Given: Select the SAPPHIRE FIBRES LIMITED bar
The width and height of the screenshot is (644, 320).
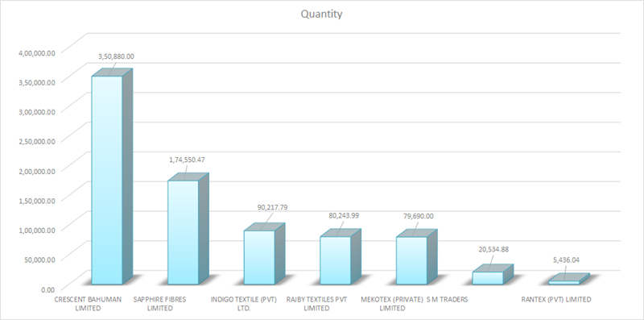Looking at the screenshot, I should [188, 229].
